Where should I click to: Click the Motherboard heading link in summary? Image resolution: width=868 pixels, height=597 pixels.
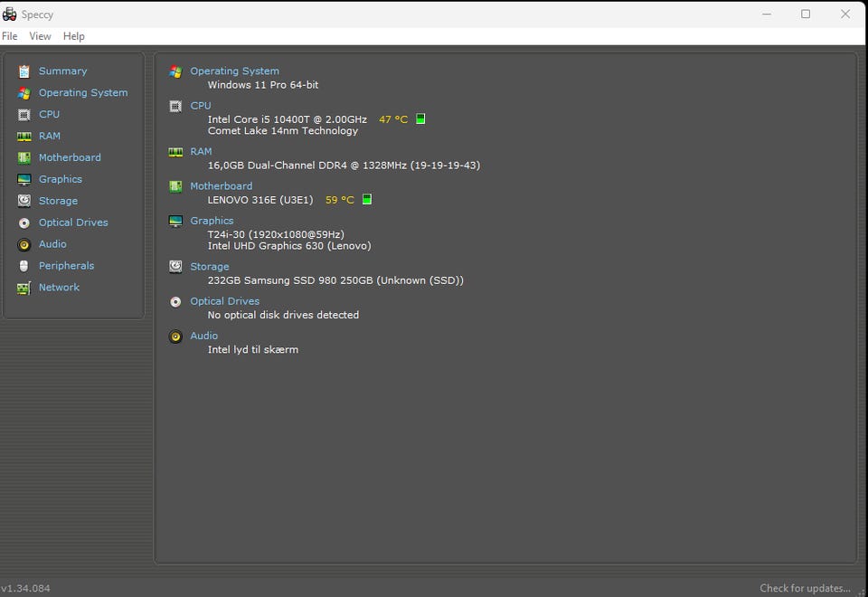pos(222,186)
